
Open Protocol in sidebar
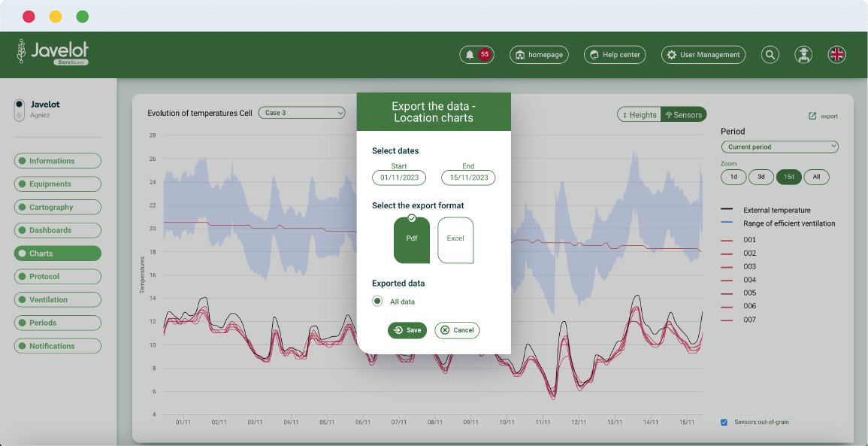tap(58, 277)
